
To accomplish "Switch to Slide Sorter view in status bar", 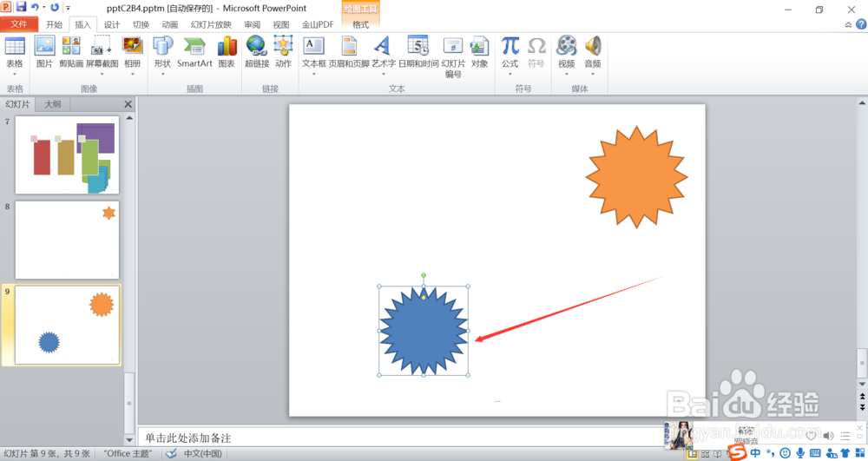I will point(705,454).
